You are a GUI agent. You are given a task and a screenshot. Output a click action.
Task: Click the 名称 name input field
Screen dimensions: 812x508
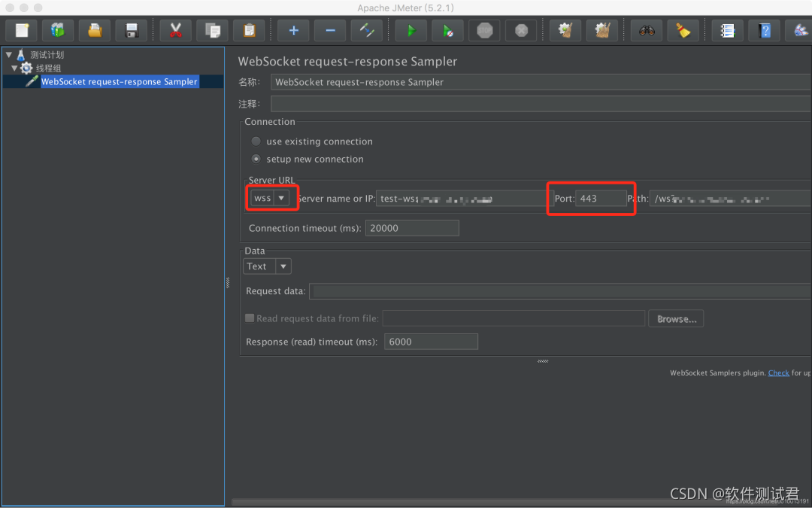pos(541,82)
